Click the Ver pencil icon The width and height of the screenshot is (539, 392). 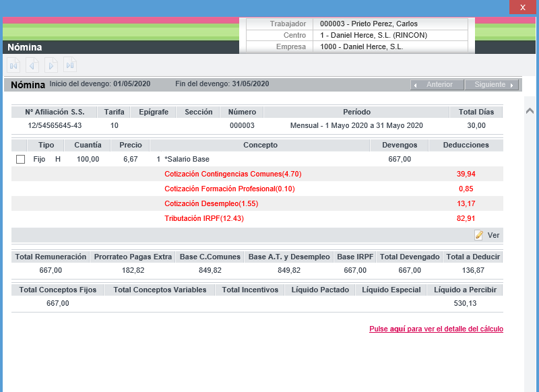click(479, 235)
